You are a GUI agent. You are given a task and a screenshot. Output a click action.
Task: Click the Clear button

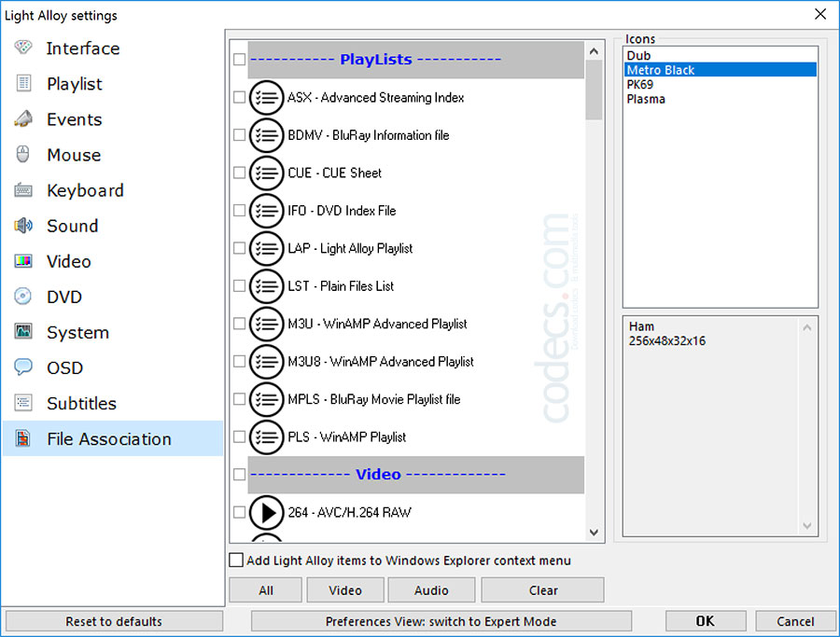coord(542,589)
